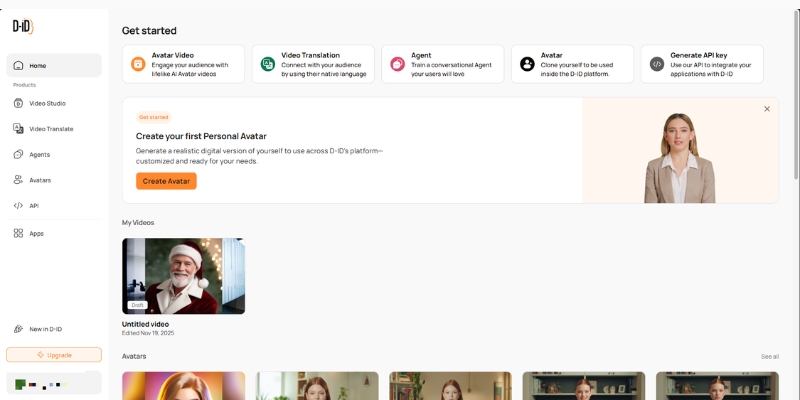This screenshot has width=800, height=400.
Task: Open the account profile at sidebar bottom
Action: tap(54, 383)
